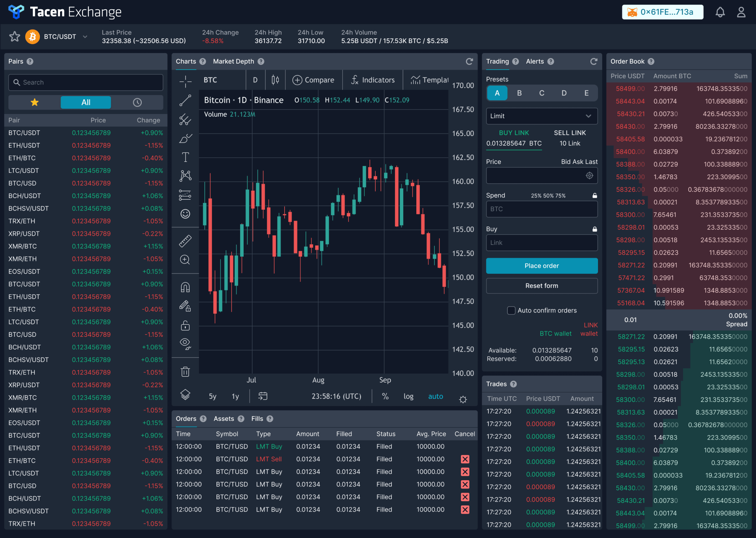Refresh the Trading panel

593,61
